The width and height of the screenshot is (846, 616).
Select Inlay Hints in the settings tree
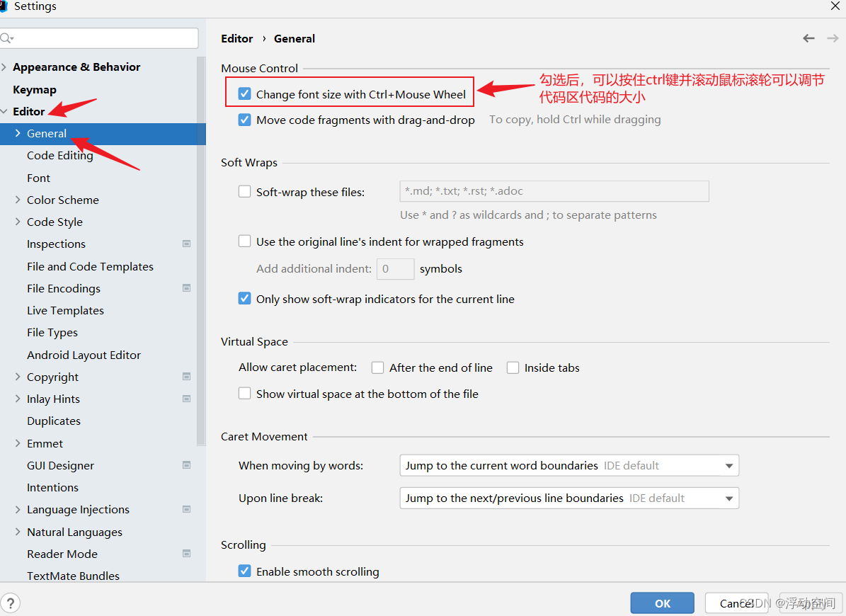pyautogui.click(x=53, y=399)
